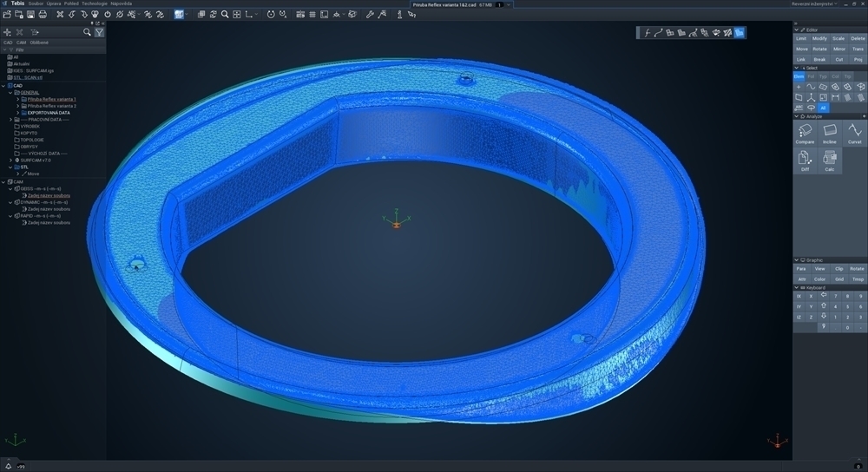Click the search icon in tree panel
This screenshot has width=868, height=472.
(87, 32)
